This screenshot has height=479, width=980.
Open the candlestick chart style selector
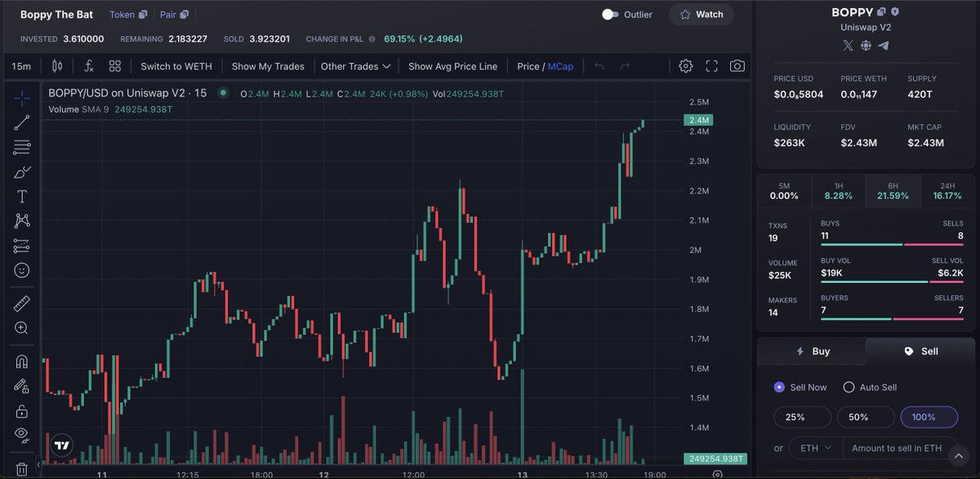(57, 66)
